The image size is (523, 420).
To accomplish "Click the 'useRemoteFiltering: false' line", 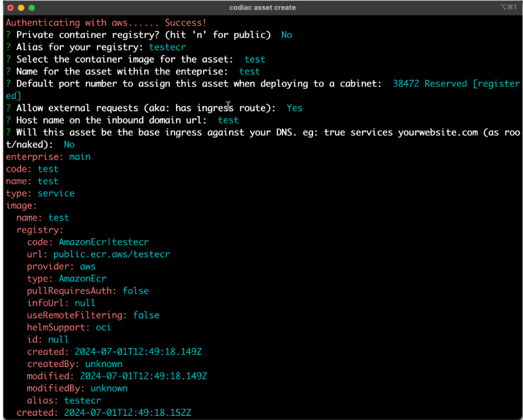I will 93,316.
